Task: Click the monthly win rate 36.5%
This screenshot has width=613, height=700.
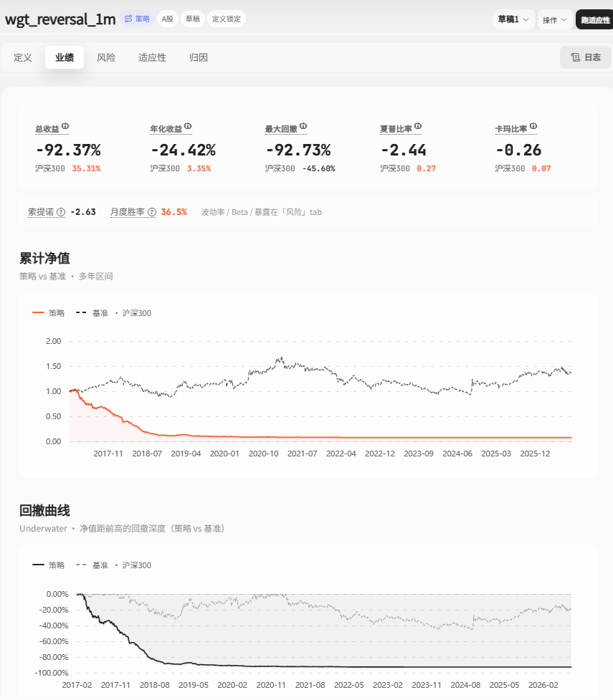Action: (x=174, y=212)
